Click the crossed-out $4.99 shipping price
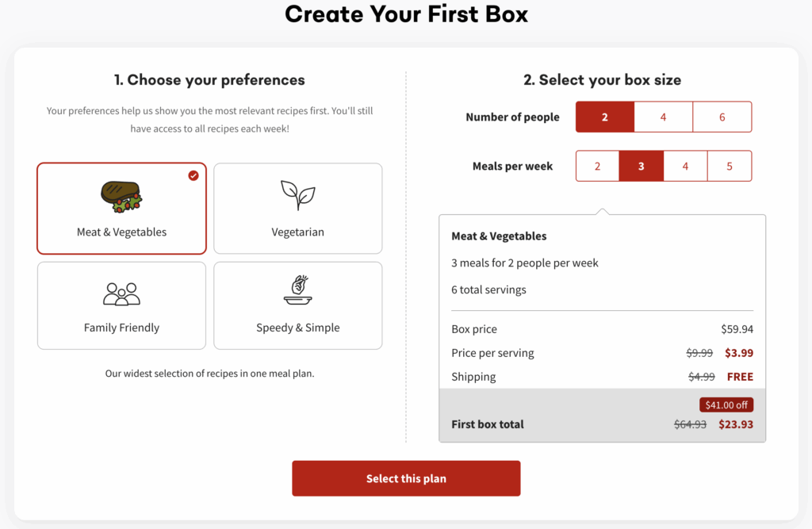 701,377
